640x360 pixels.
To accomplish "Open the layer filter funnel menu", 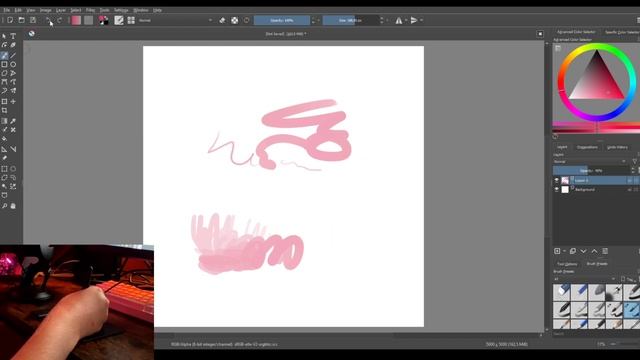I will [x=634, y=162].
